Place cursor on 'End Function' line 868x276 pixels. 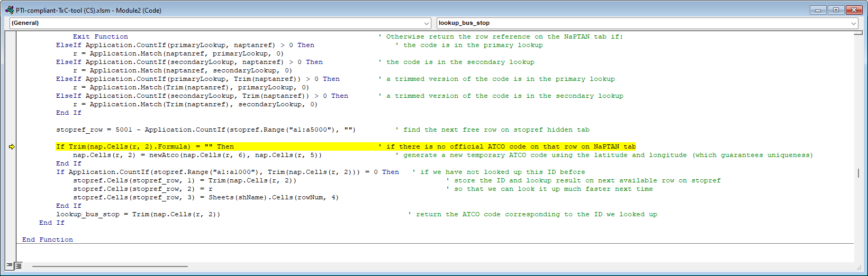[48, 240]
